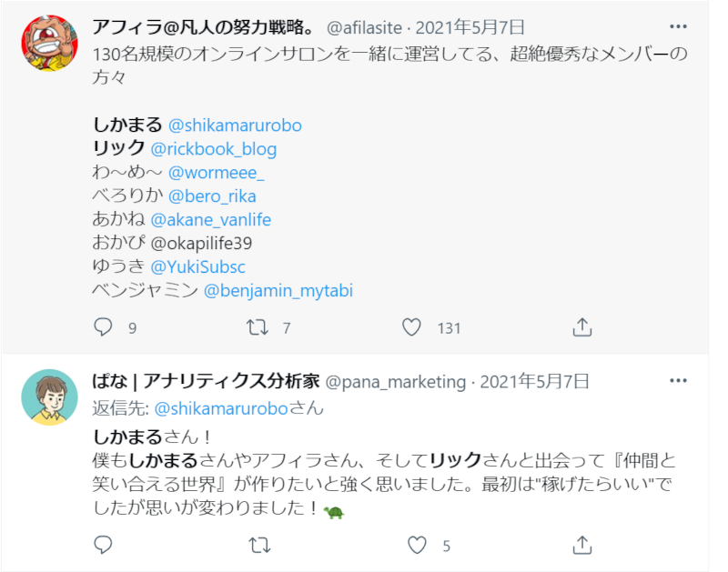Open the @benjamin_mytabi profile link

(x=278, y=291)
